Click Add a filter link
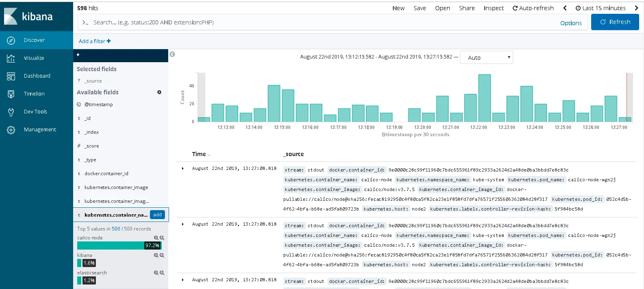 (95, 41)
